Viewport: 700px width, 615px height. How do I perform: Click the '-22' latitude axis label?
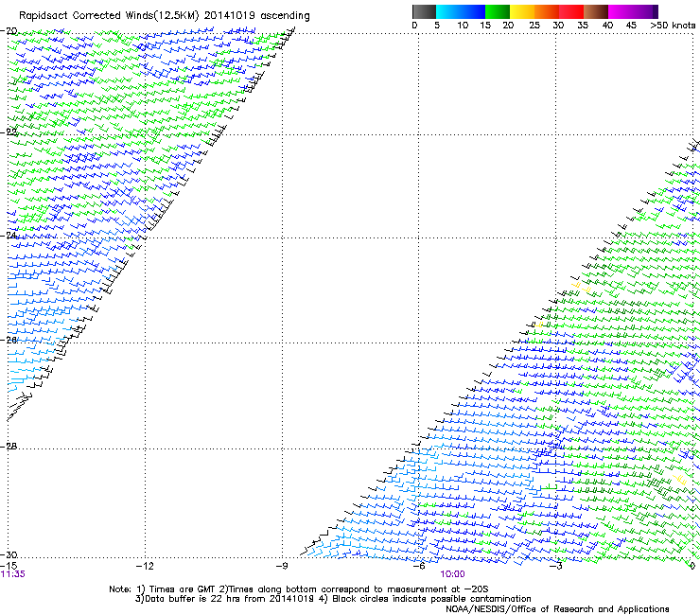(9, 132)
